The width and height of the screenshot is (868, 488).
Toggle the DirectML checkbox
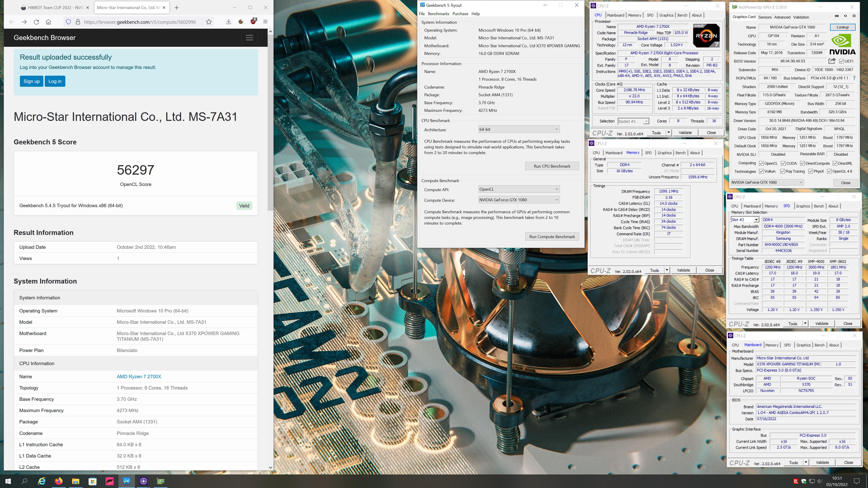(835, 163)
